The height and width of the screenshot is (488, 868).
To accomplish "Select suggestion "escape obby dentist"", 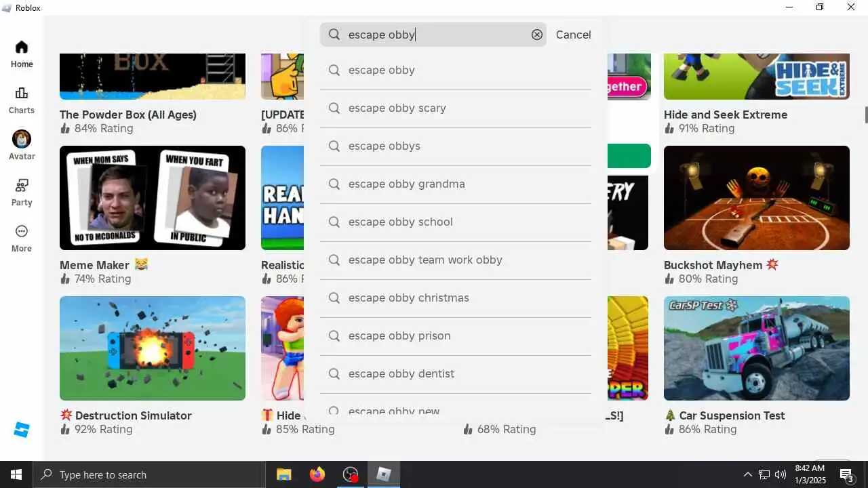I will [x=456, y=373].
